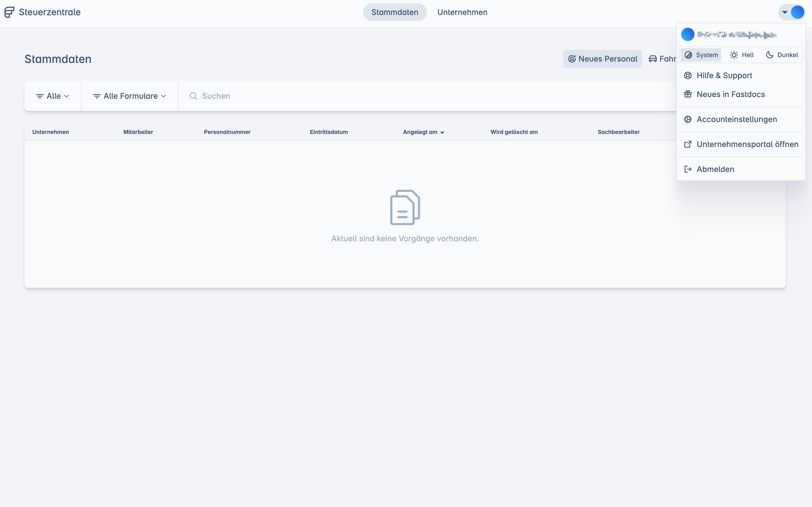Click the search magnifier icon
Screen dimensions: 812x507
(x=193, y=96)
